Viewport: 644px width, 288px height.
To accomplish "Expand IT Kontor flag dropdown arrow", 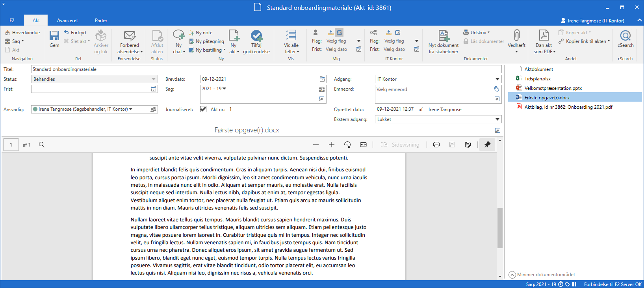I will (x=417, y=41).
